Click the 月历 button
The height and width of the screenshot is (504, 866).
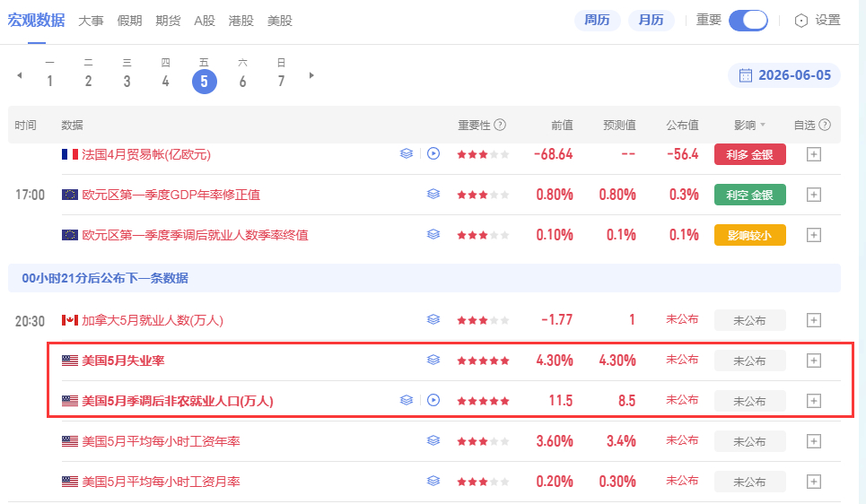(x=652, y=21)
